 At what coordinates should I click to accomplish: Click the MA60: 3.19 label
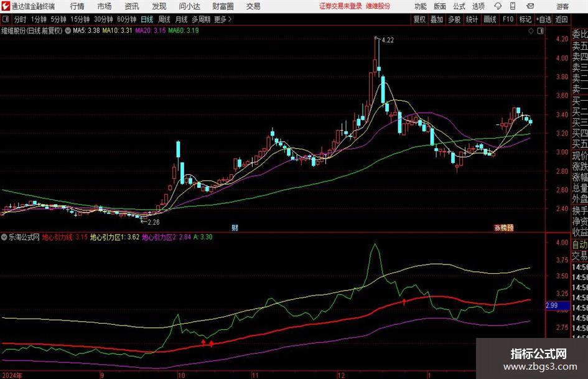[x=184, y=30]
